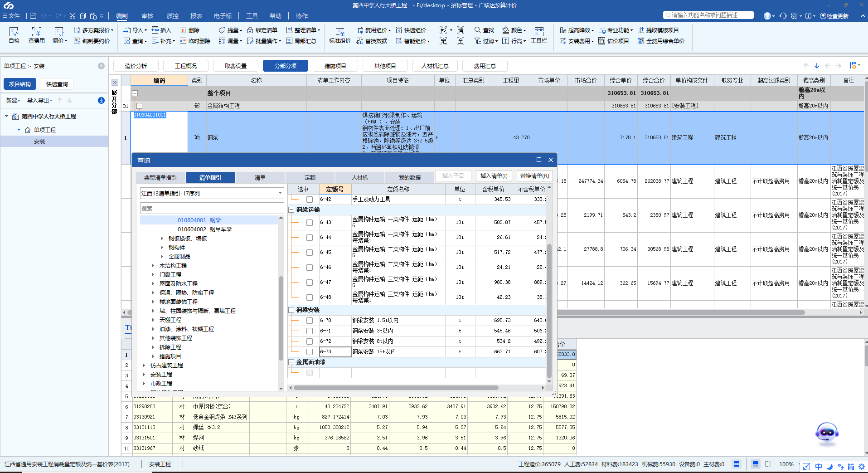The width and height of the screenshot is (868, 473).
Task: Check the box for quota 6-73
Action: click(x=310, y=352)
